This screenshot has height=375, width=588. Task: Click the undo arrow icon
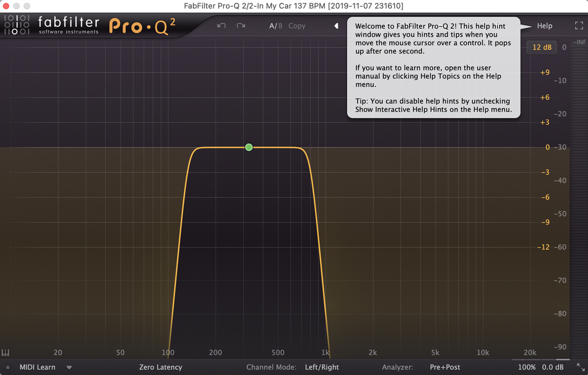click(221, 26)
